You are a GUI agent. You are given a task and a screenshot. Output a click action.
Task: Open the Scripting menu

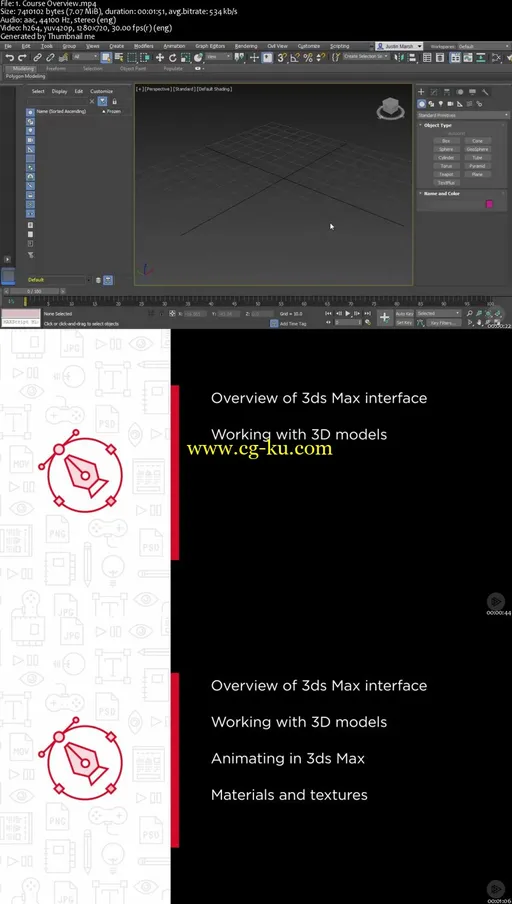tap(340, 46)
